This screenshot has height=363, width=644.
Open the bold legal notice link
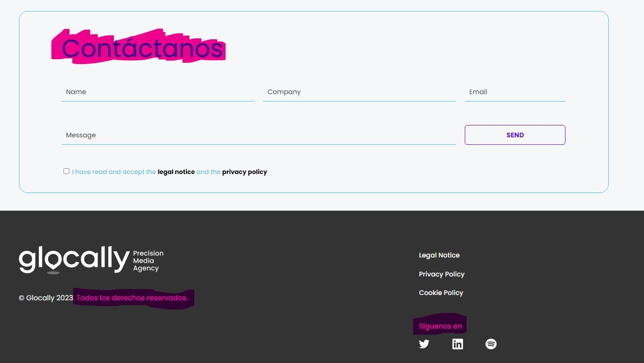point(176,172)
